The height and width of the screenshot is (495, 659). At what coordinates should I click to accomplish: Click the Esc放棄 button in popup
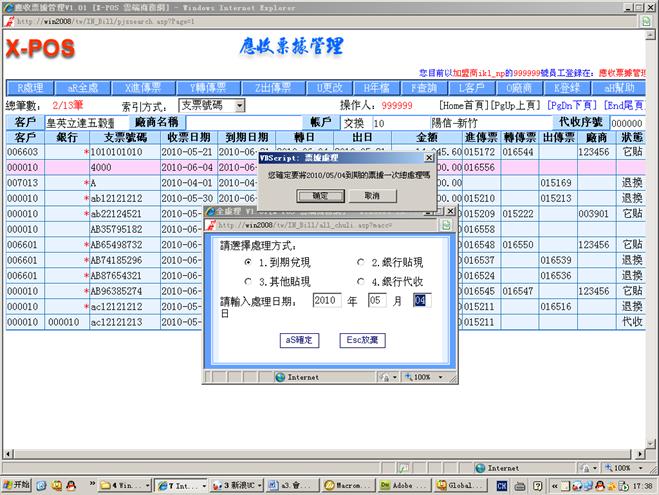tap(360, 341)
